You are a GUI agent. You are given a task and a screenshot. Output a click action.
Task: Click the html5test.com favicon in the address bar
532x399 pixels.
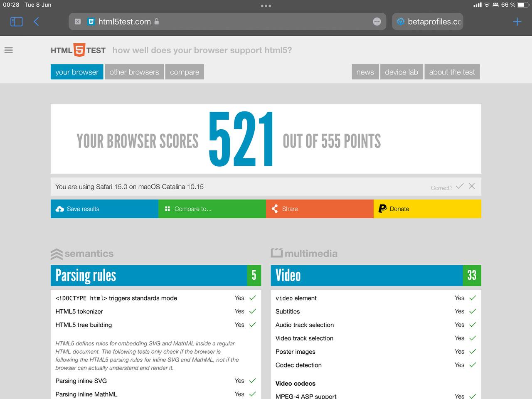click(x=91, y=22)
